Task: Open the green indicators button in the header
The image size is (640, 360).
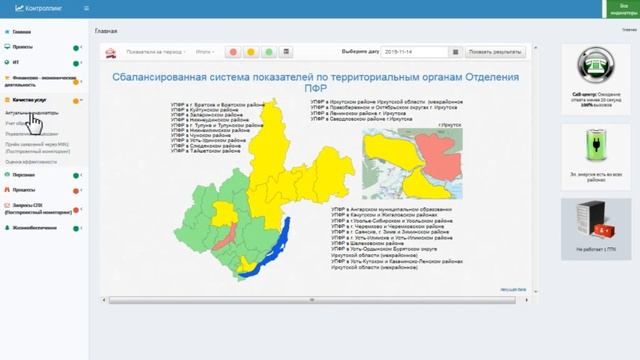Action: point(623,9)
